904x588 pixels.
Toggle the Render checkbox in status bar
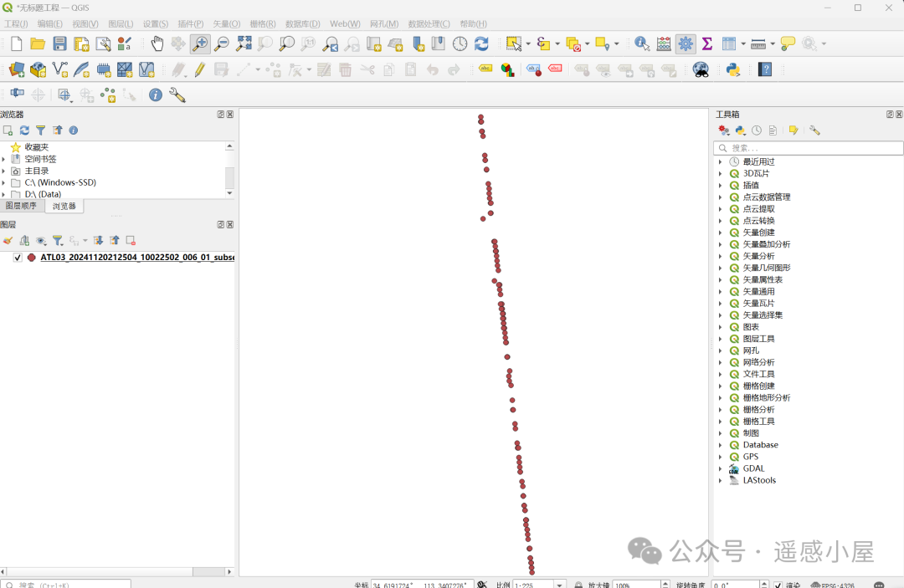pos(778,585)
